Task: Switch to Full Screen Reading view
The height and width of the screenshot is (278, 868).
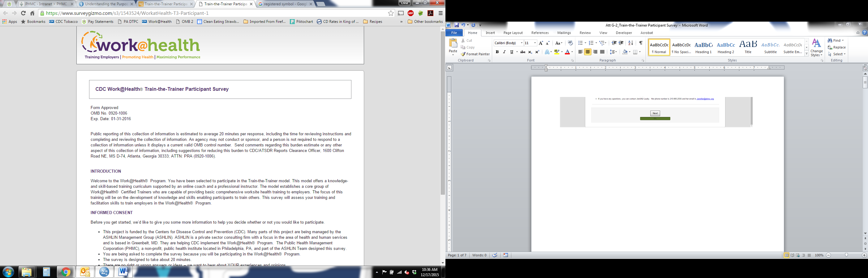Action: click(x=792, y=255)
